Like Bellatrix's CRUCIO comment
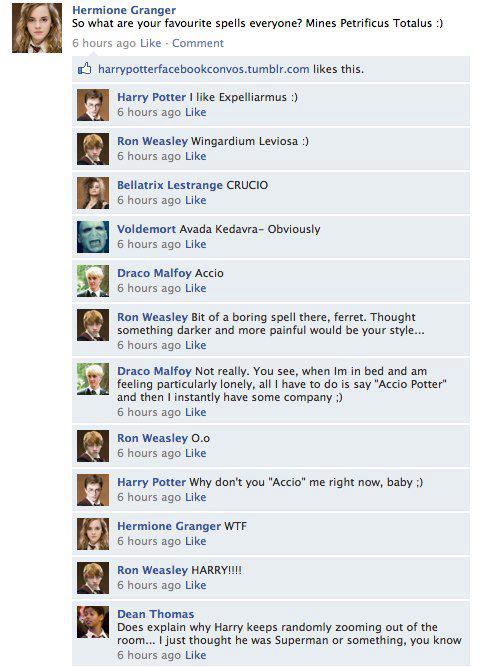The image size is (498, 667). click(x=196, y=200)
